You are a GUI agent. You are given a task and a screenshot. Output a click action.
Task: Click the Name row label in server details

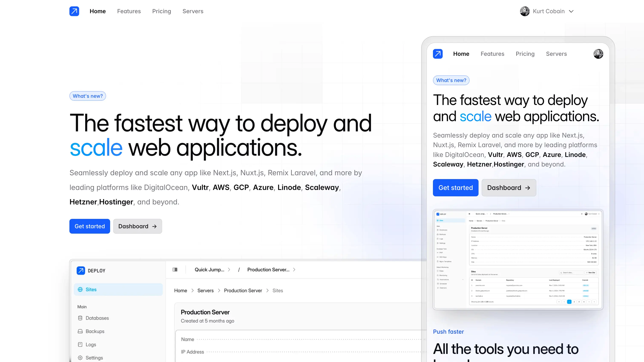coord(187,339)
